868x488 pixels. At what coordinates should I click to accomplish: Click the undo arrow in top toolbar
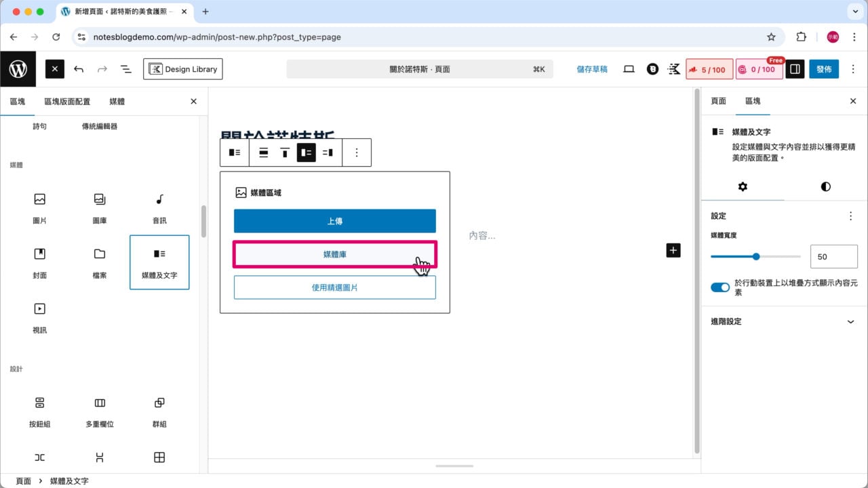click(x=79, y=69)
